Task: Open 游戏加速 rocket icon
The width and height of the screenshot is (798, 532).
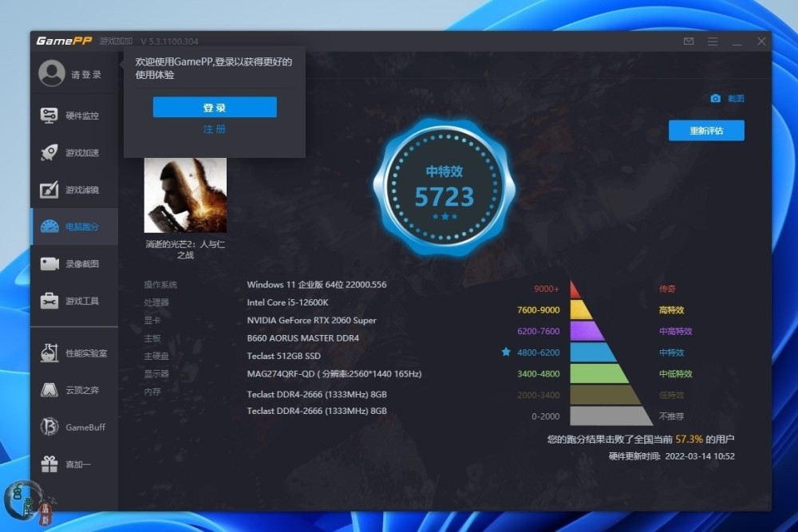Action: pyautogui.click(x=49, y=152)
